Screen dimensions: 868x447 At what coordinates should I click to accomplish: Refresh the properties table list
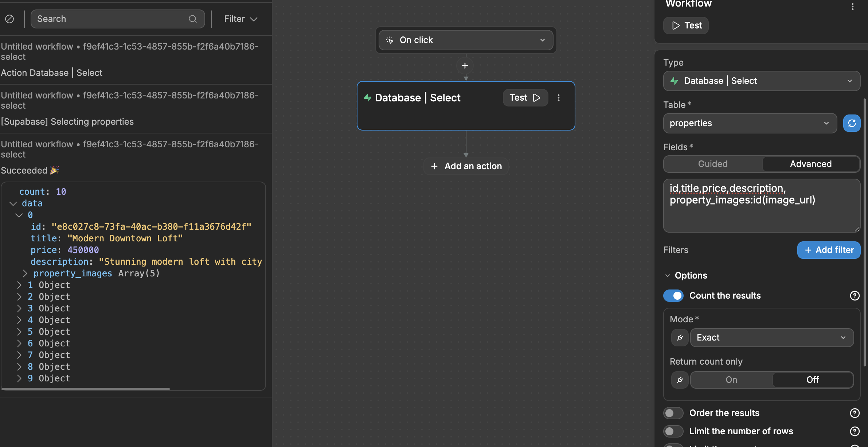pyautogui.click(x=852, y=123)
